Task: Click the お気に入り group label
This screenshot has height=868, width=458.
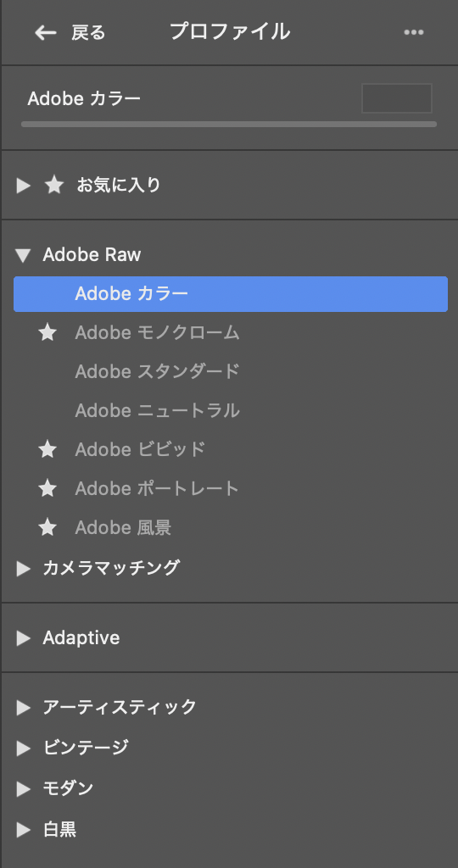Action: [119, 185]
